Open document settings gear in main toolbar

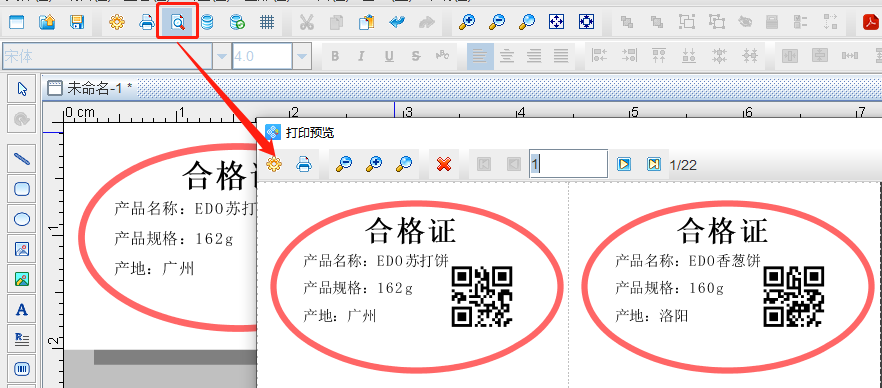point(116,22)
